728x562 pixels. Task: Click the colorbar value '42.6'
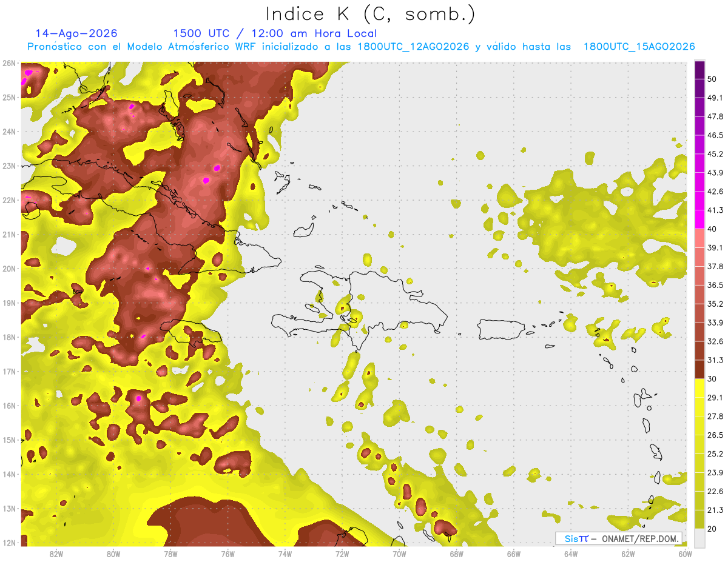[715, 192]
